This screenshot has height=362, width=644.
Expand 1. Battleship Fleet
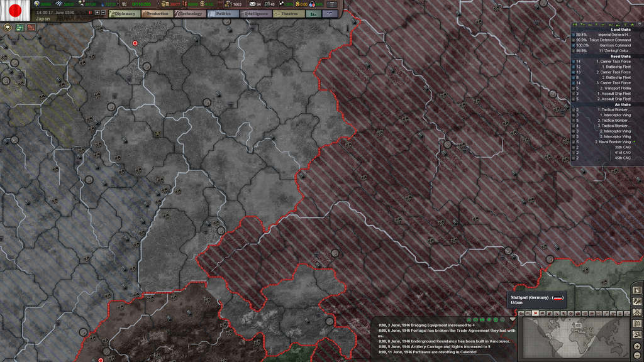[x=574, y=67]
